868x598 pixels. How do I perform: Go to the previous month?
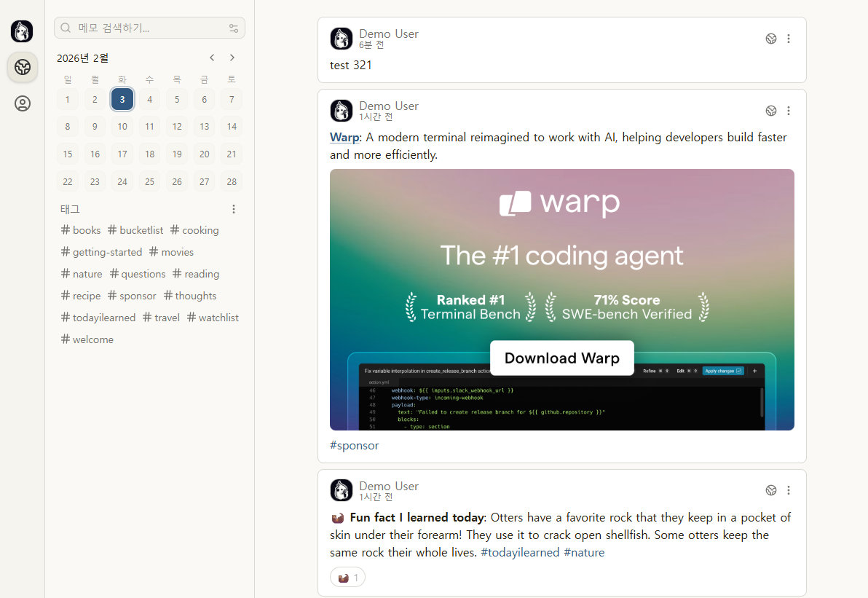pyautogui.click(x=212, y=58)
